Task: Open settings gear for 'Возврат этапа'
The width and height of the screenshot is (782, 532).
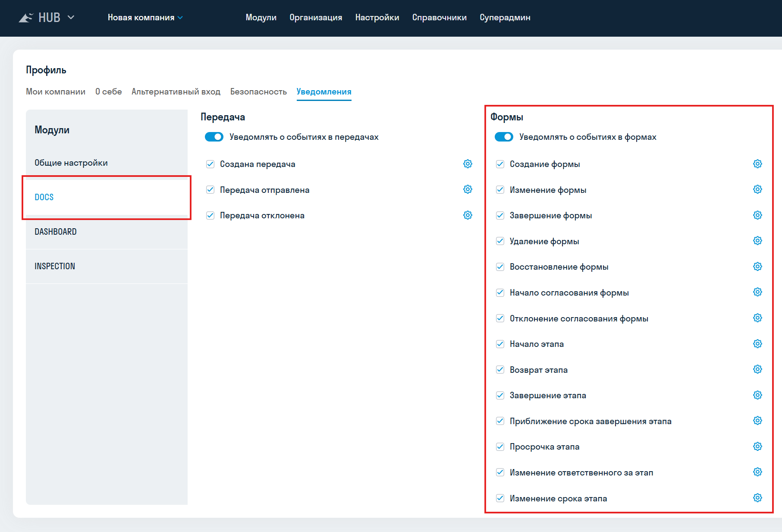Action: 757,369
